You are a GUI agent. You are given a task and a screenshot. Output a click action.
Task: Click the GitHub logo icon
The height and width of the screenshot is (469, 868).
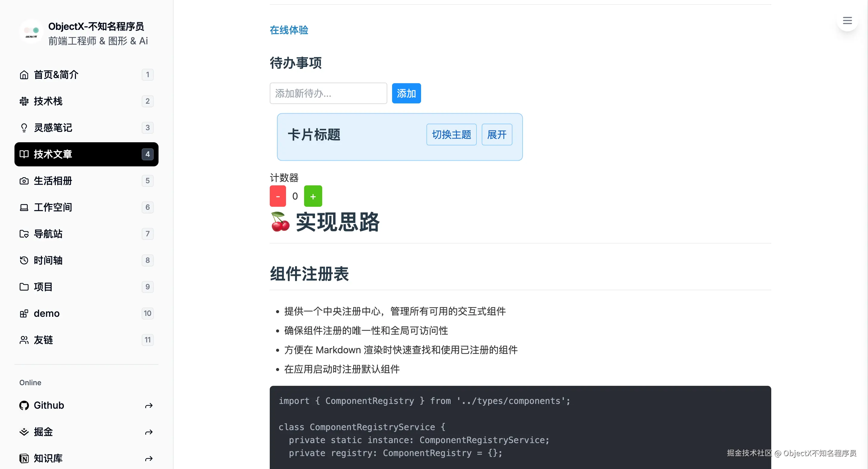coord(24,405)
